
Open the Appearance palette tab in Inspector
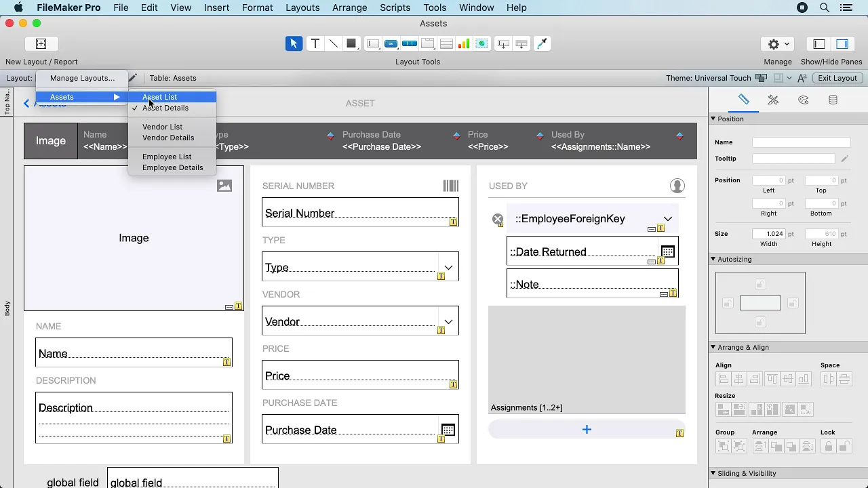(x=804, y=100)
